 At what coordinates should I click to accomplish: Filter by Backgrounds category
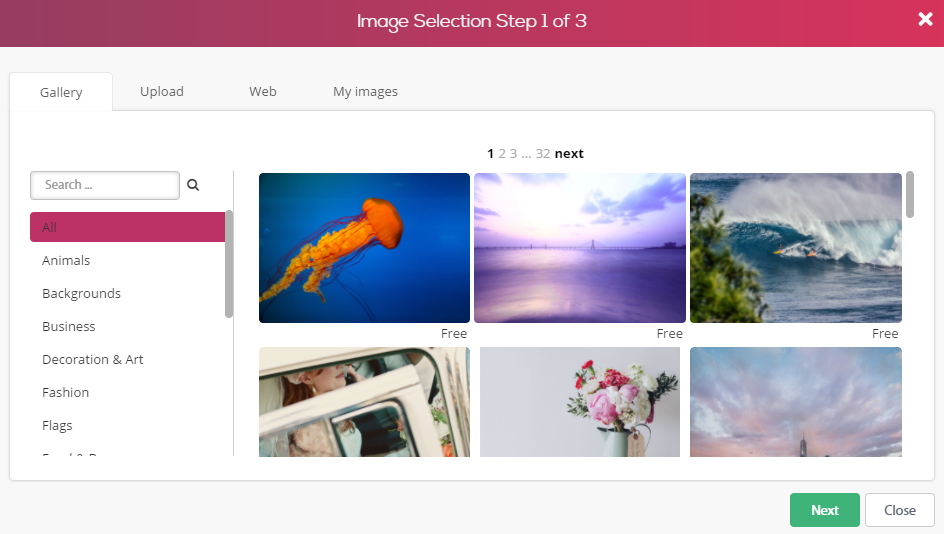click(81, 293)
